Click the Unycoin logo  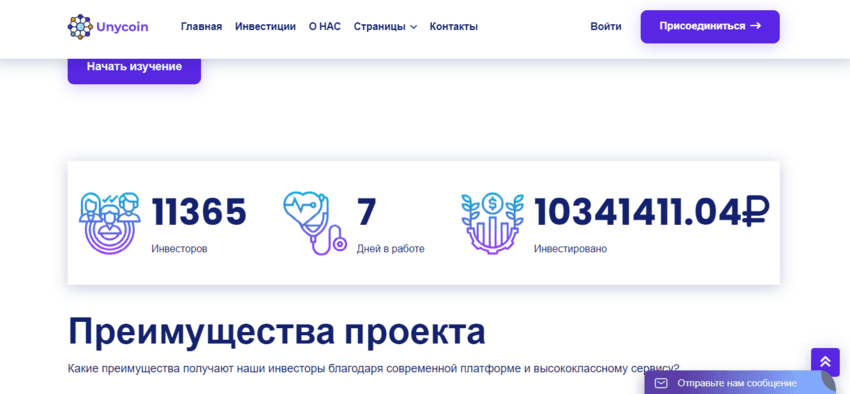point(107,27)
